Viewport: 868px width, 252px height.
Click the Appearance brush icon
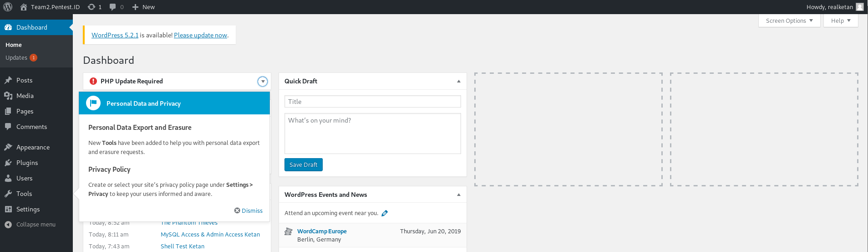8,147
